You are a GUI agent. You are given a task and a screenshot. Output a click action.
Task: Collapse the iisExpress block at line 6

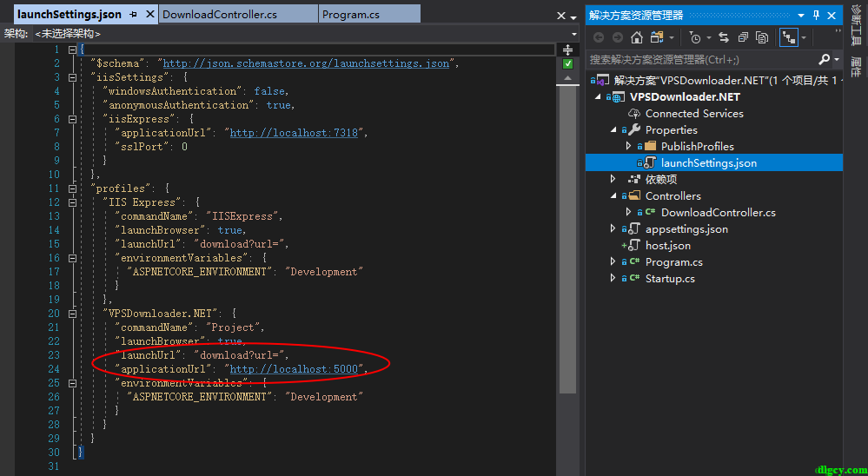[x=72, y=119]
